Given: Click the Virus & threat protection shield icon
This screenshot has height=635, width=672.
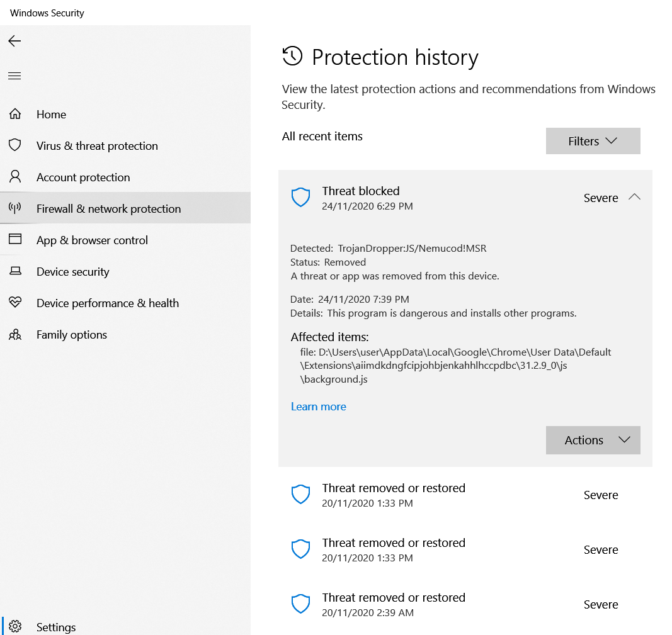Looking at the screenshot, I should pos(15,145).
